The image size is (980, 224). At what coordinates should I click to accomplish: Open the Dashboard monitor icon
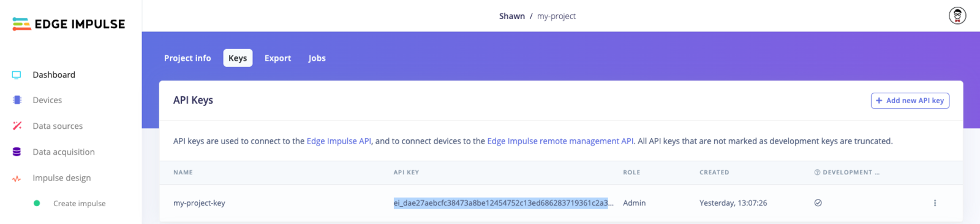[17, 75]
